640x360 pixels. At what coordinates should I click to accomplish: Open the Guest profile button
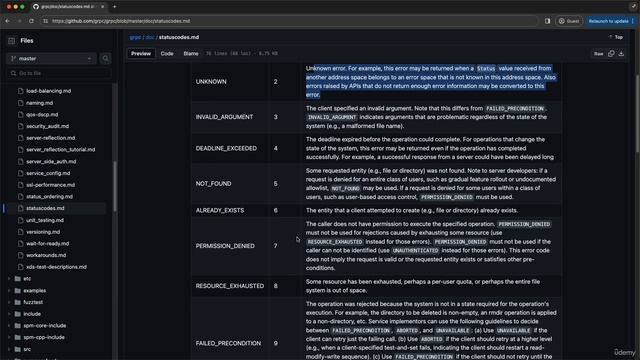[569, 21]
